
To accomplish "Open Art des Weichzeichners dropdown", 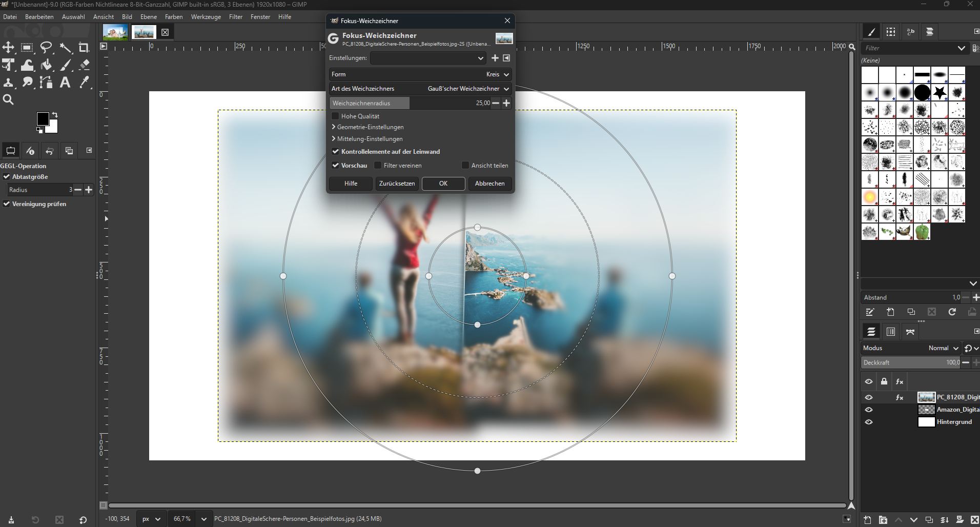I will click(420, 89).
